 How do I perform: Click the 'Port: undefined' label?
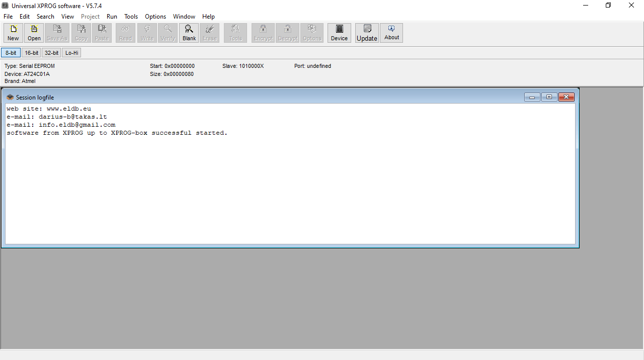(x=312, y=66)
